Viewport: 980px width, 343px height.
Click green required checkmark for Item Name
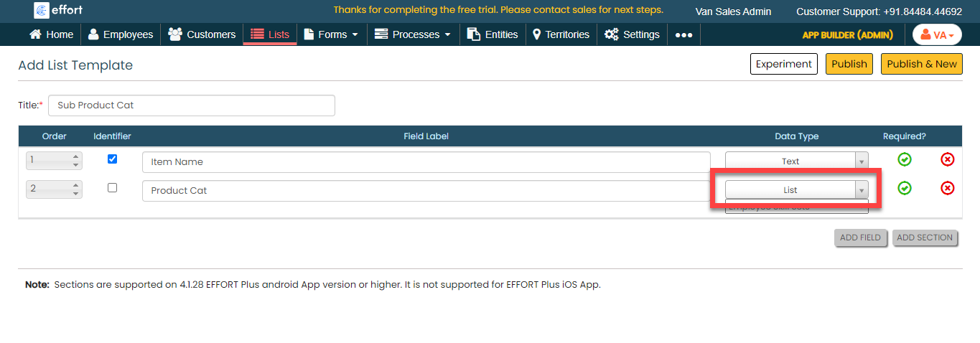coord(905,159)
